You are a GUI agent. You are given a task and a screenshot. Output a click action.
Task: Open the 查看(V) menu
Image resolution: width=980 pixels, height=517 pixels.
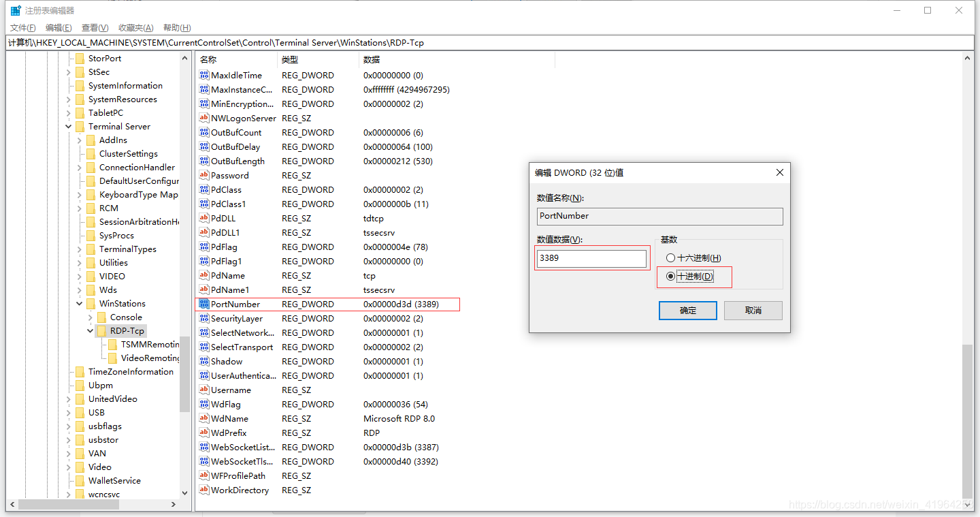click(95, 28)
